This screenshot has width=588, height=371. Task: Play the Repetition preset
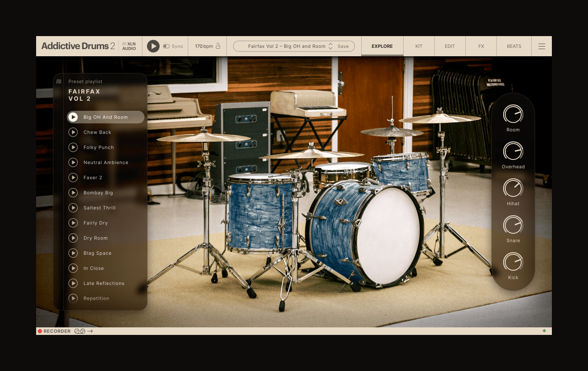point(73,298)
